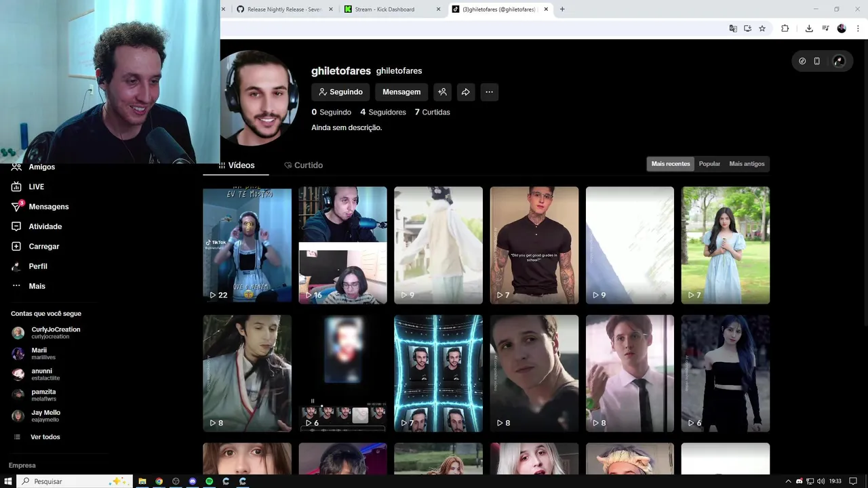Open the video with 22 views
This screenshot has width=868, height=488.
tap(248, 245)
